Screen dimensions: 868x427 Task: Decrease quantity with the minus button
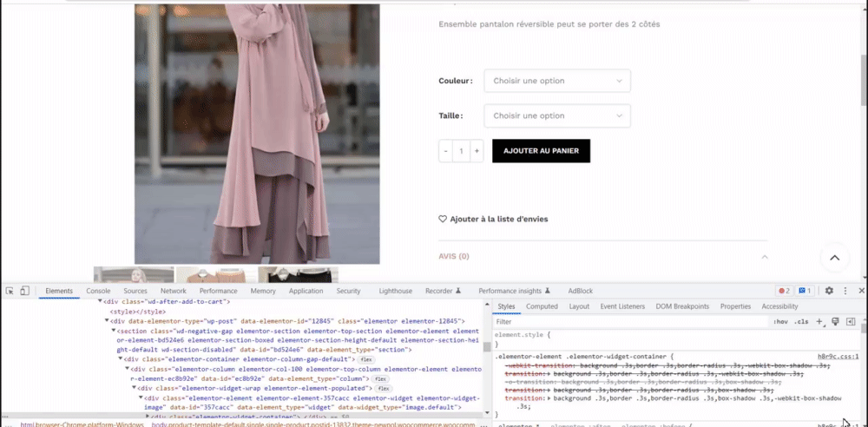pos(445,151)
